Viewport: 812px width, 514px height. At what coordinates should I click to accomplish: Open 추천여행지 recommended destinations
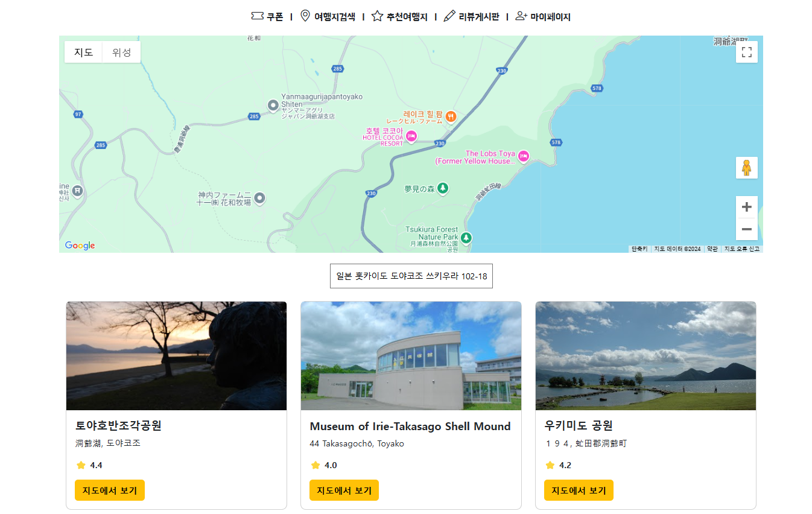(399, 17)
